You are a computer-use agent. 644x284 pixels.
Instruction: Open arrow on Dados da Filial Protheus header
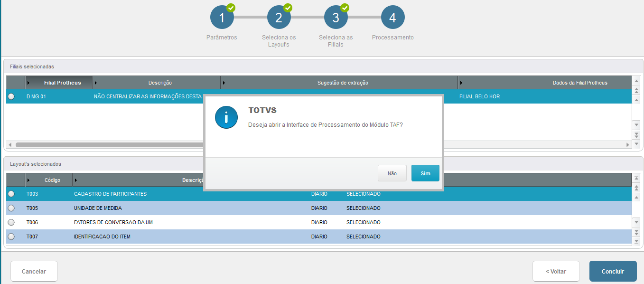461,83
